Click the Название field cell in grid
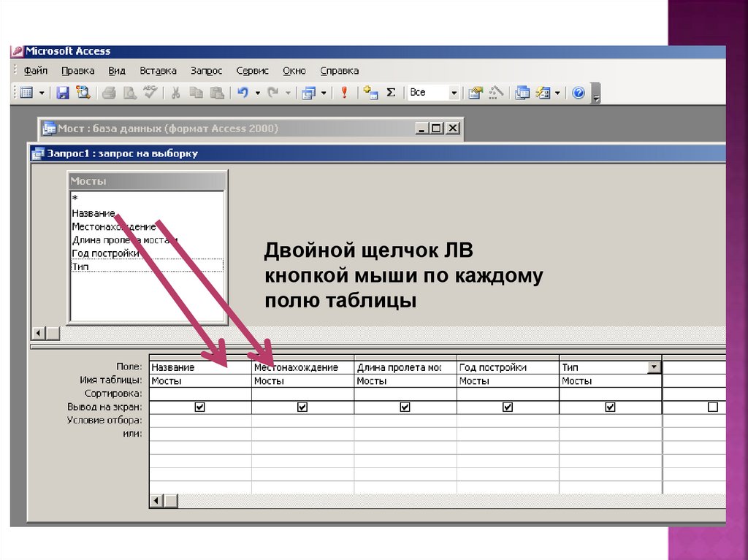Viewport: 748px width, 560px height. coord(200,367)
